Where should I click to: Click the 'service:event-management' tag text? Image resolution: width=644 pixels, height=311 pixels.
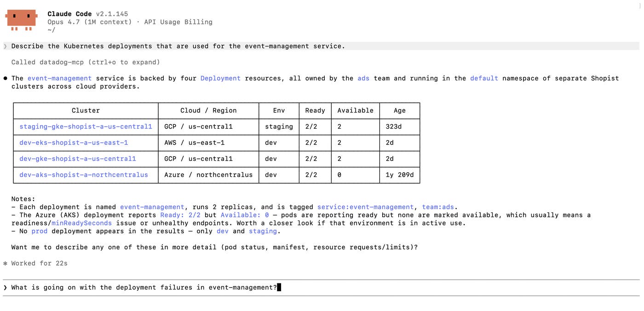365,207
